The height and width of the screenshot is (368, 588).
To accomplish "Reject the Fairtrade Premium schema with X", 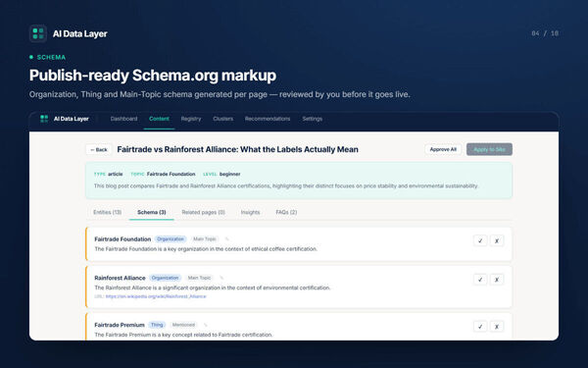I will click(x=497, y=327).
